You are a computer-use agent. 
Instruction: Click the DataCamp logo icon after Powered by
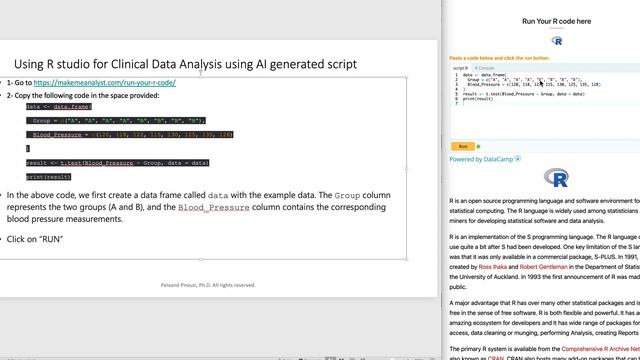518,159
